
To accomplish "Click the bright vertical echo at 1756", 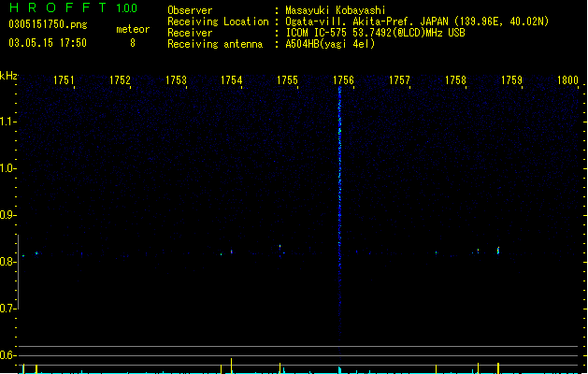I will [339, 222].
